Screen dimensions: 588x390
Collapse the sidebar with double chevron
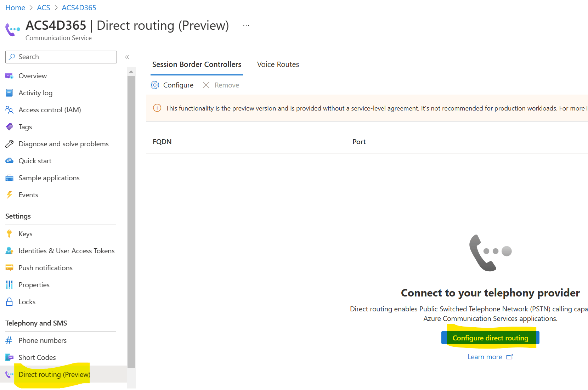[x=127, y=57]
